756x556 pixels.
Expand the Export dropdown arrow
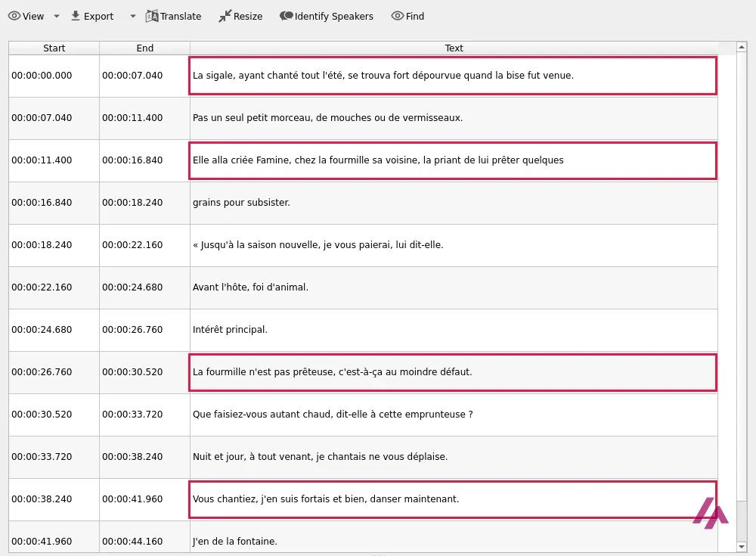132,16
